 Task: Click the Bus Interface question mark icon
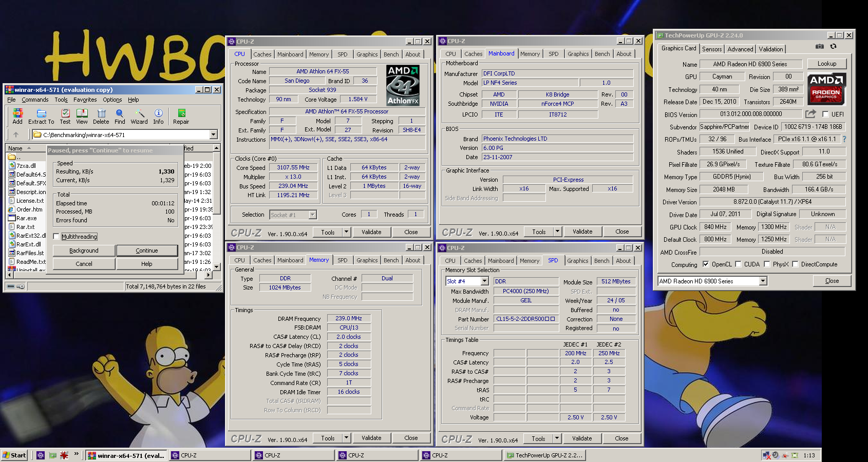click(844, 139)
